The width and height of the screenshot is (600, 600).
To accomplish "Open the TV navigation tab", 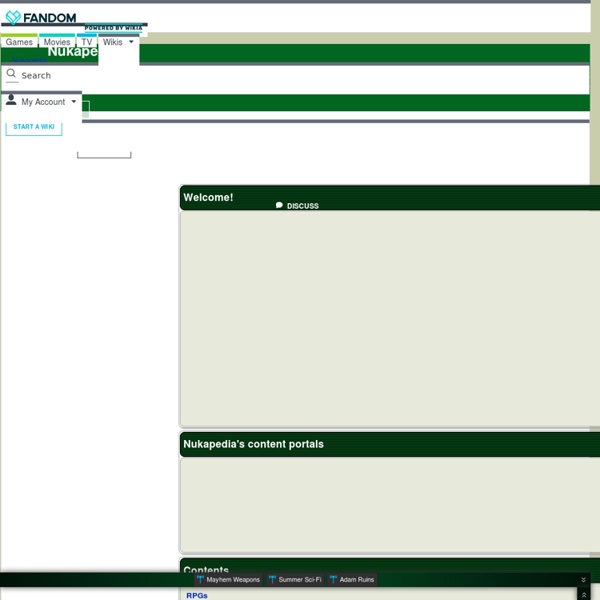I will [x=87, y=42].
